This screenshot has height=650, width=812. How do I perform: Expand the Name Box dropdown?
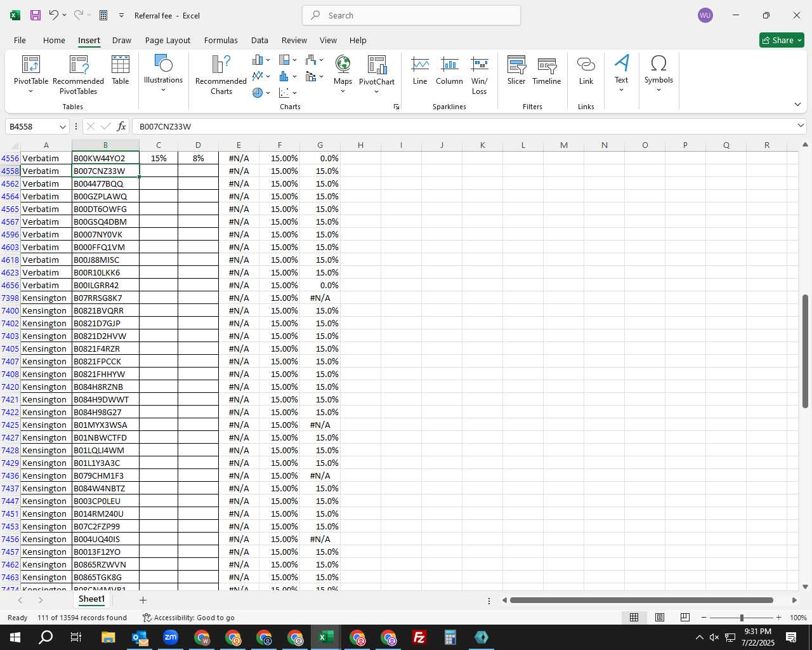click(62, 127)
